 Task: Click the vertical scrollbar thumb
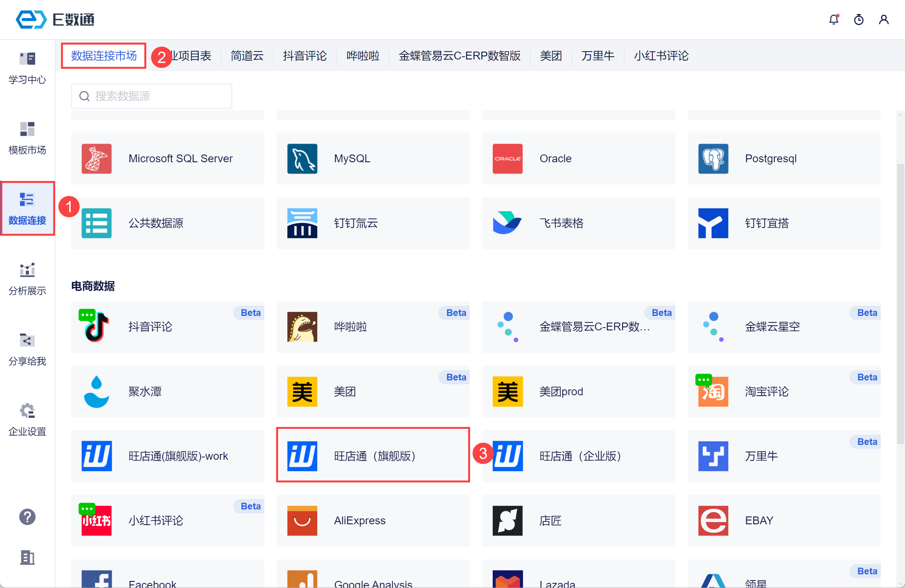pyautogui.click(x=900, y=304)
